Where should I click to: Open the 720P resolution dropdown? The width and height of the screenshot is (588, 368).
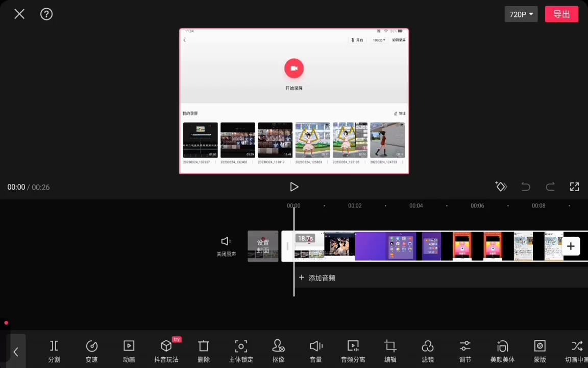[521, 14]
